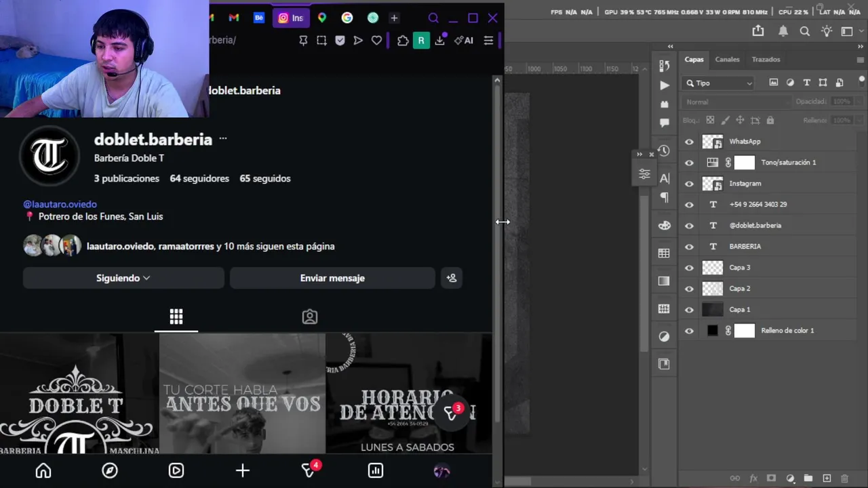The width and height of the screenshot is (868, 488).
Task: Select Instagram browser tab
Action: coord(291,18)
